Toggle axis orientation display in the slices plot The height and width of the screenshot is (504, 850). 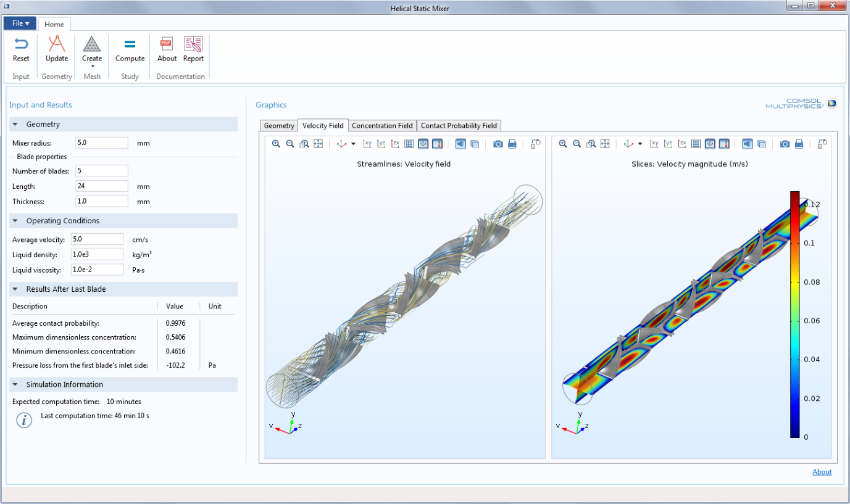710,144
